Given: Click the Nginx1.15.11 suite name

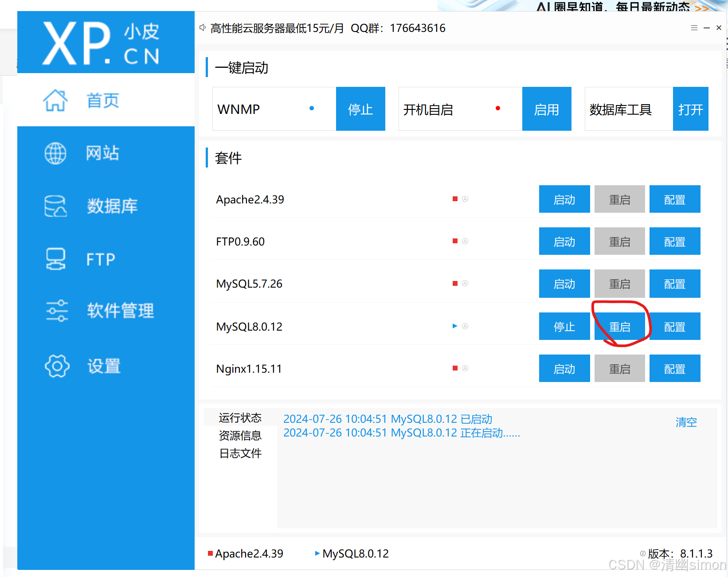Looking at the screenshot, I should (249, 369).
